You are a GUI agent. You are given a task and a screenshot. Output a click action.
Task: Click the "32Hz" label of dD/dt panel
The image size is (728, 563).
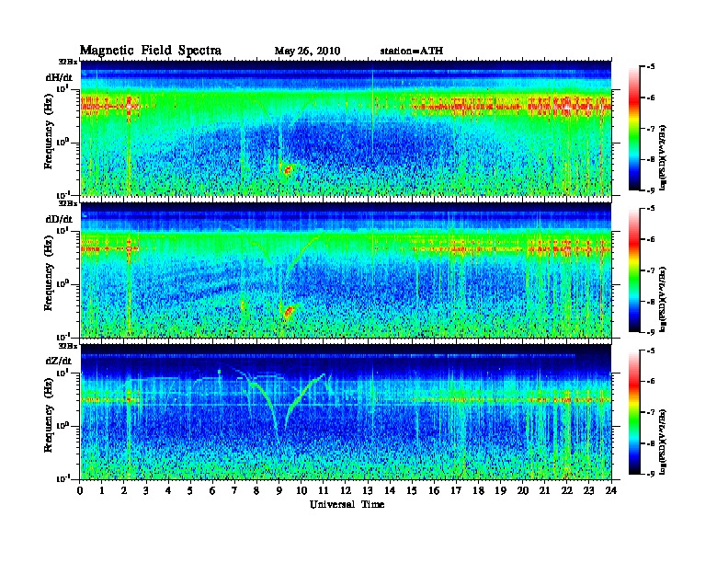coord(68,203)
